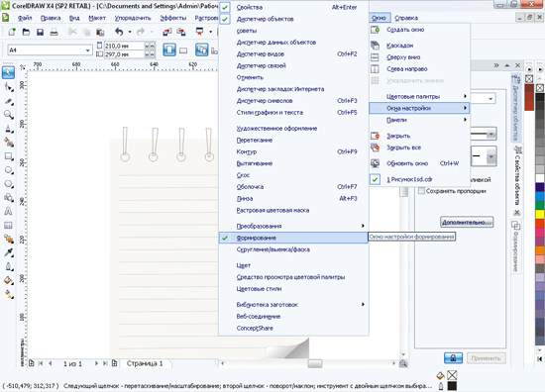
Task: Expand the Цветовые палитры submenu
Action: click(x=419, y=96)
